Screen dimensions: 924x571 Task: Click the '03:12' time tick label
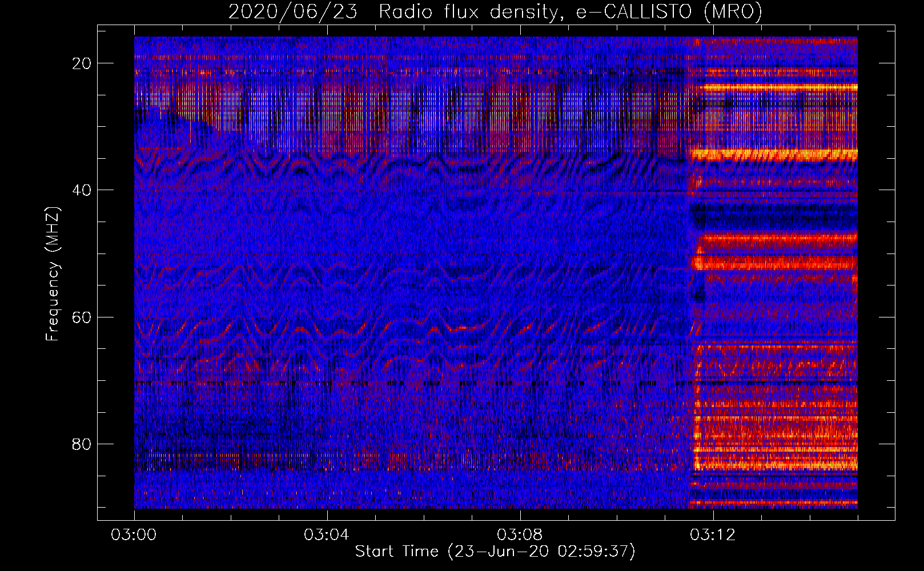[713, 535]
